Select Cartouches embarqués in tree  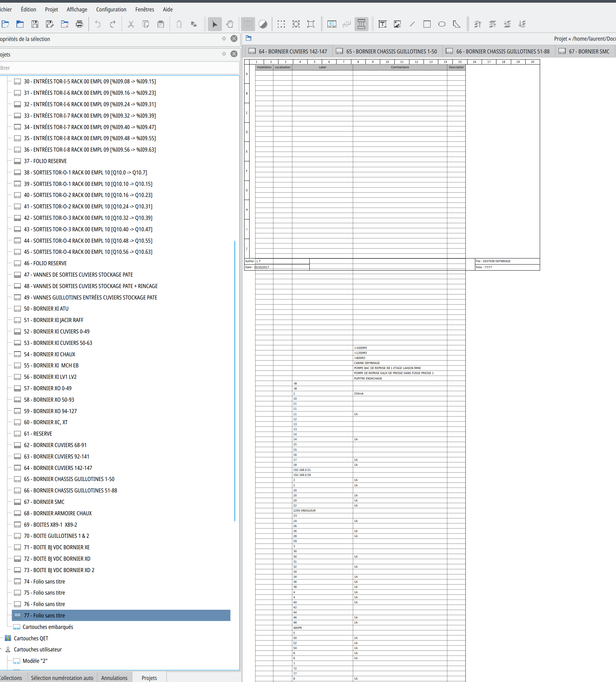[48, 627]
